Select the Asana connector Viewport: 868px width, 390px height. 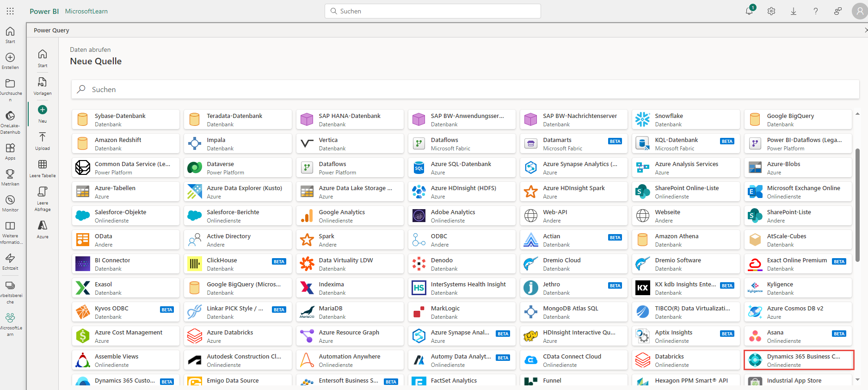[798, 336]
